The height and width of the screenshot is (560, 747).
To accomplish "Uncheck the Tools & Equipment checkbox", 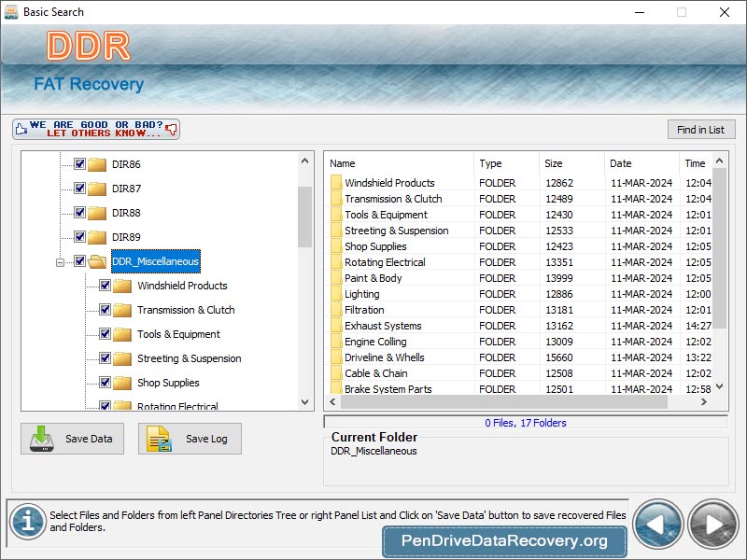I will tap(105, 333).
